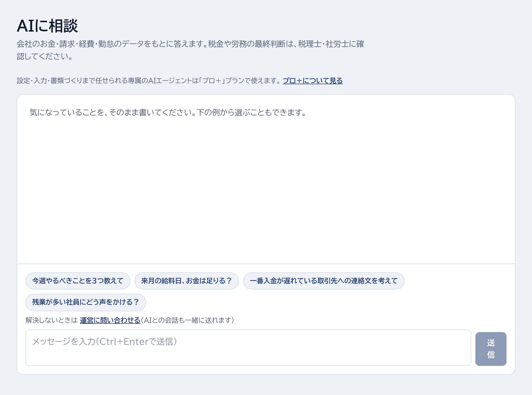Image resolution: width=532 pixels, height=395 pixels.
Task: Click the 解決しないときは text
Action: [52, 320]
